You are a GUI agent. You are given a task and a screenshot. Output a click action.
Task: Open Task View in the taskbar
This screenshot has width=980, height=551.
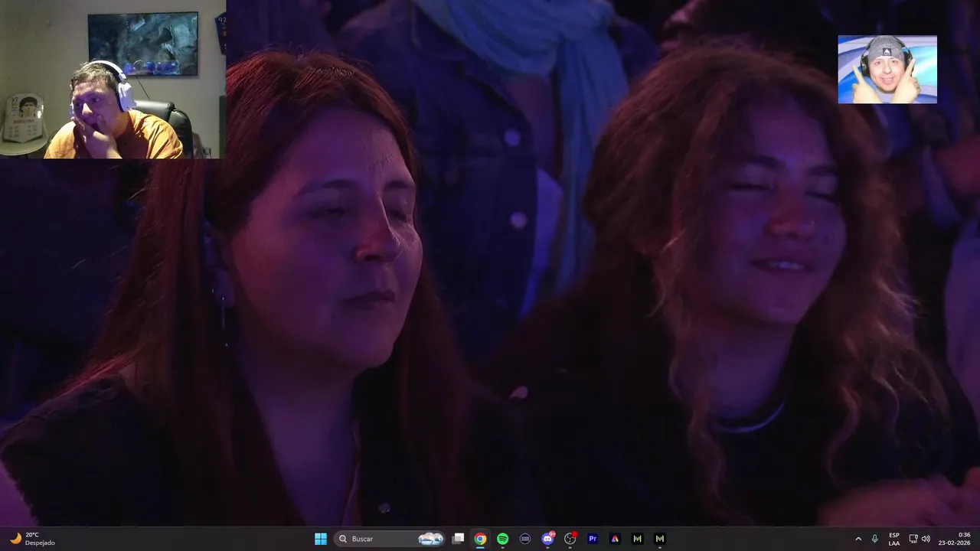click(458, 539)
